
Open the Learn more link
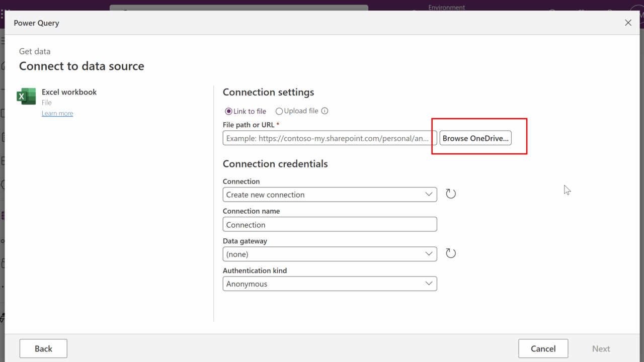click(57, 114)
